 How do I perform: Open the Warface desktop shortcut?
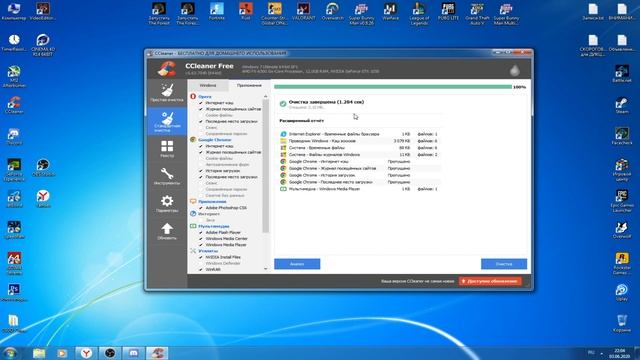(x=391, y=11)
